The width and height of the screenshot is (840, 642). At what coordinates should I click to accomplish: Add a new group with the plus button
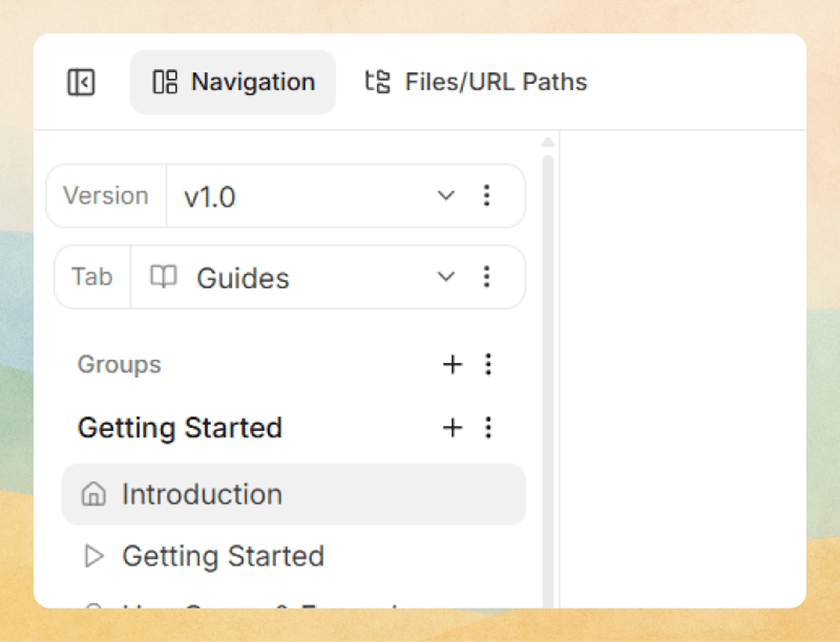coord(452,364)
